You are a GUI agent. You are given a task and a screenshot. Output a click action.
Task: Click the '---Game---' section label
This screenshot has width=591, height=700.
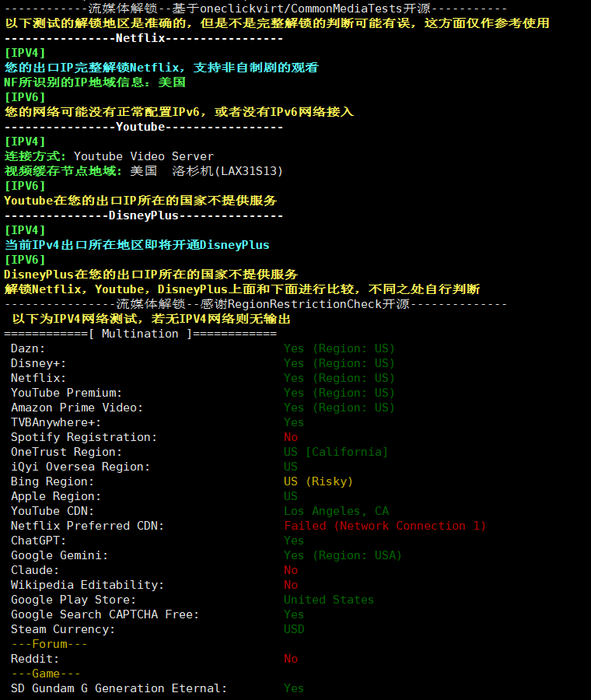46,674
